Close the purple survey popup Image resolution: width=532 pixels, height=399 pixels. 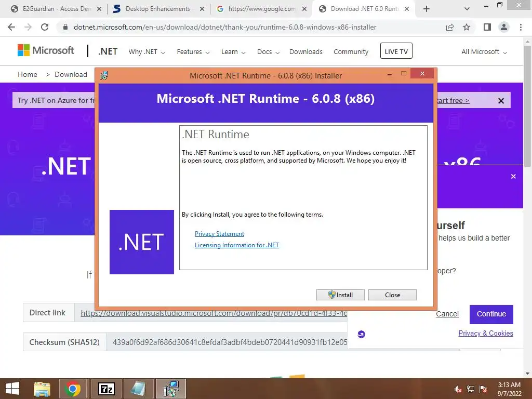coord(513,177)
